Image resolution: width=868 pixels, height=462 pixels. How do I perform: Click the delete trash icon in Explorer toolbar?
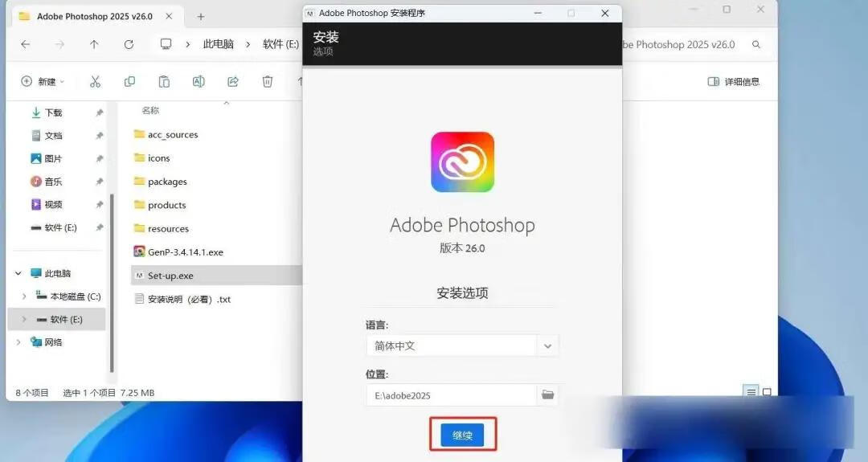268,82
